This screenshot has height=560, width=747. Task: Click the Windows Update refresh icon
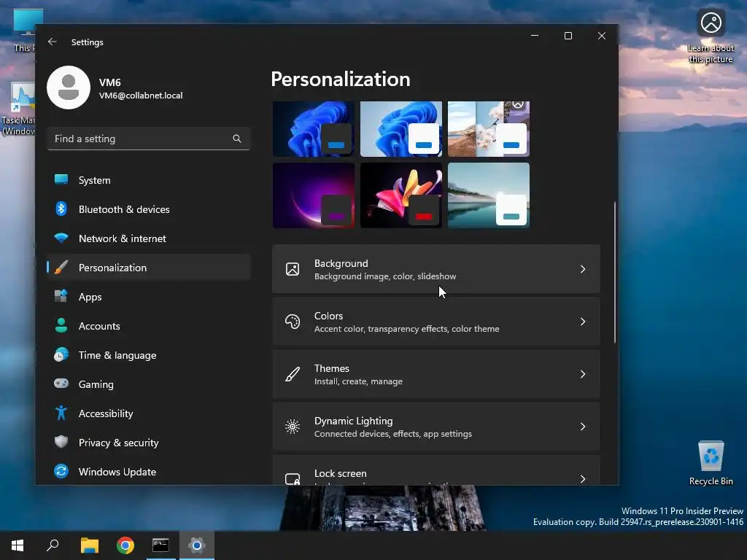coord(61,472)
